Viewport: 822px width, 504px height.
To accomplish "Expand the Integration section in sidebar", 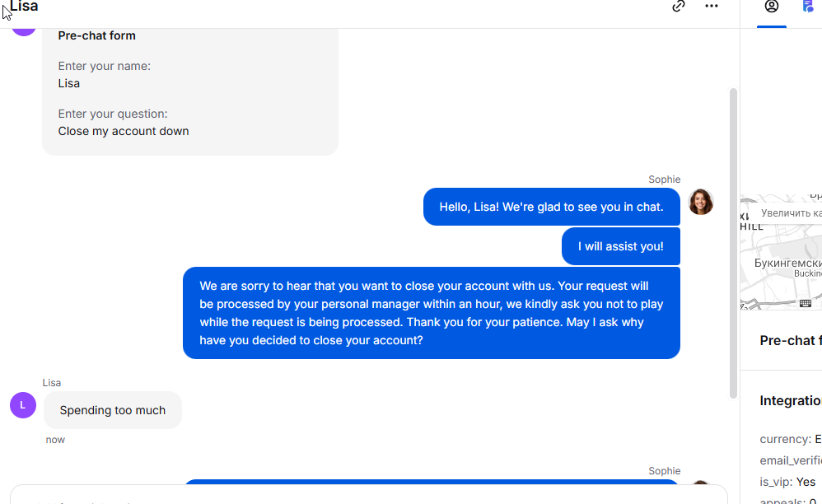I will point(789,401).
